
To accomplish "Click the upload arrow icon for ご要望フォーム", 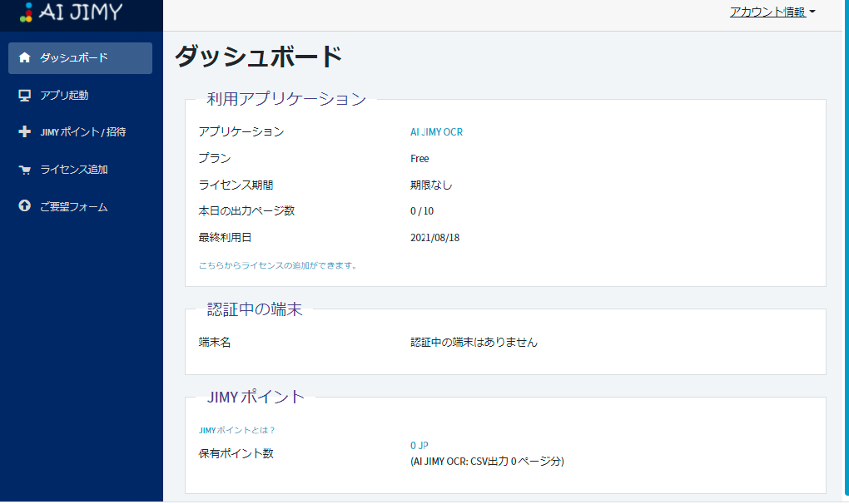I will (x=24, y=206).
